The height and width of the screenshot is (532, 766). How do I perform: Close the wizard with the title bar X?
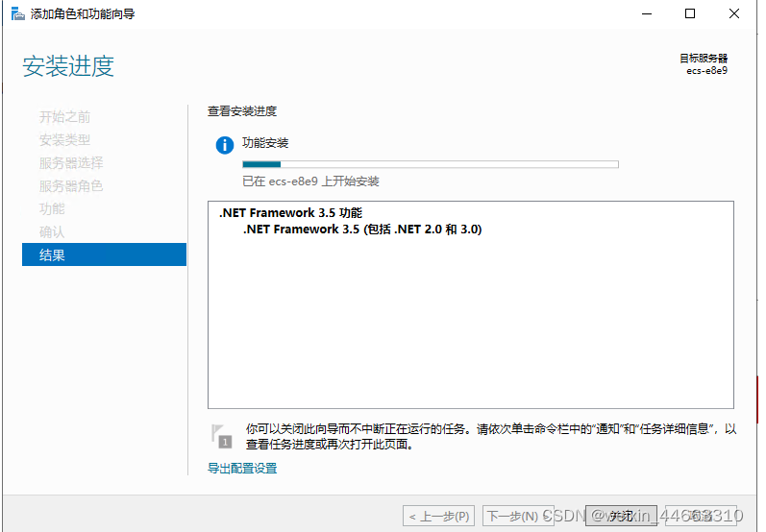tap(735, 14)
